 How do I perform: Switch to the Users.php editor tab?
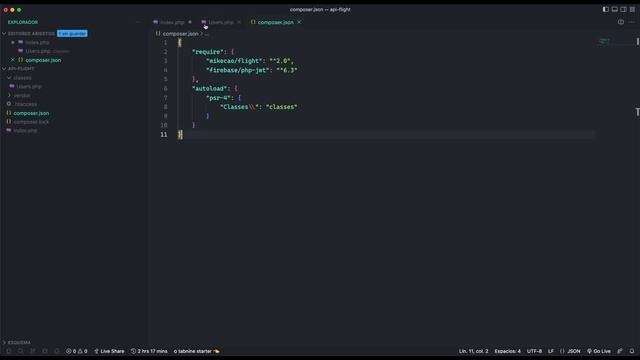221,22
